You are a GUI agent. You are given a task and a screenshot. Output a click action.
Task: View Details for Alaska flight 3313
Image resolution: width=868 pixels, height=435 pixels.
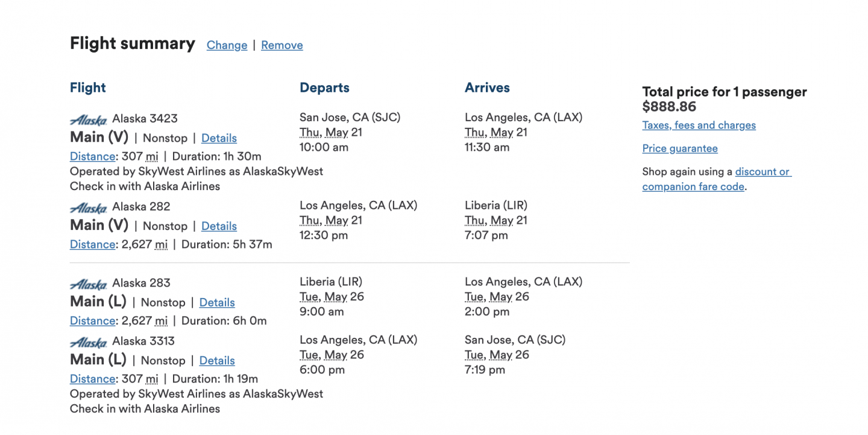point(217,361)
